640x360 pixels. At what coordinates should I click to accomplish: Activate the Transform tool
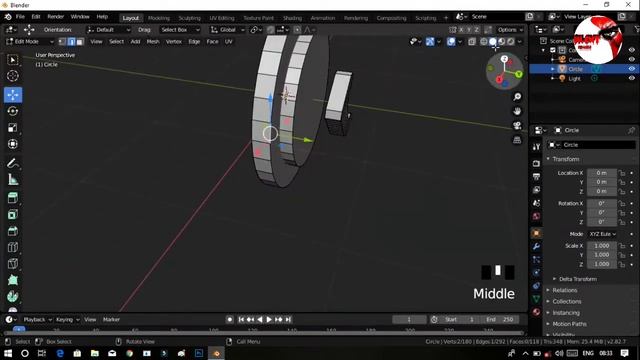tap(13, 144)
